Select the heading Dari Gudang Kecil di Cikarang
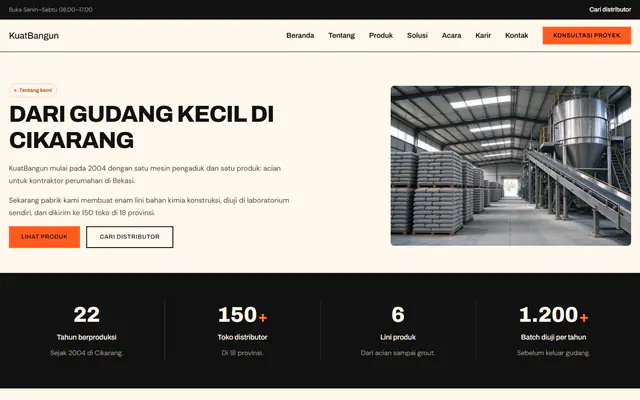This screenshot has height=400, width=640. (141, 127)
